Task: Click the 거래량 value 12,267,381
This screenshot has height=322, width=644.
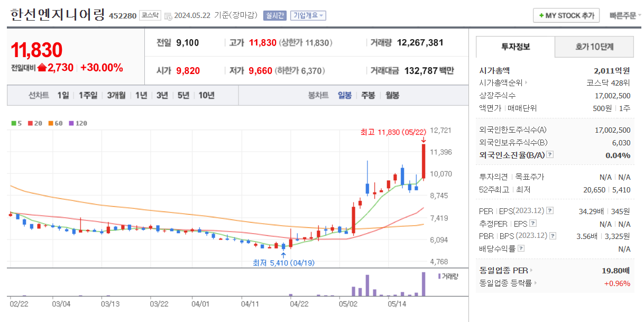Action: [420, 43]
